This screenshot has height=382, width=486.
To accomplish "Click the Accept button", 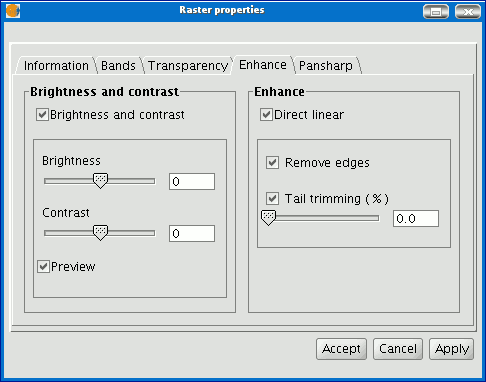I will point(341,349).
